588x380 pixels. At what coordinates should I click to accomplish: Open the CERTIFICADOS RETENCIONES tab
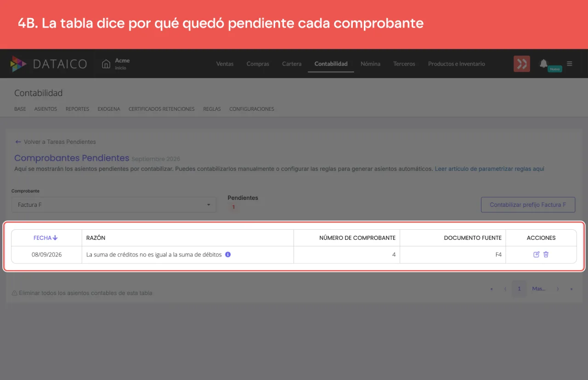pyautogui.click(x=162, y=109)
